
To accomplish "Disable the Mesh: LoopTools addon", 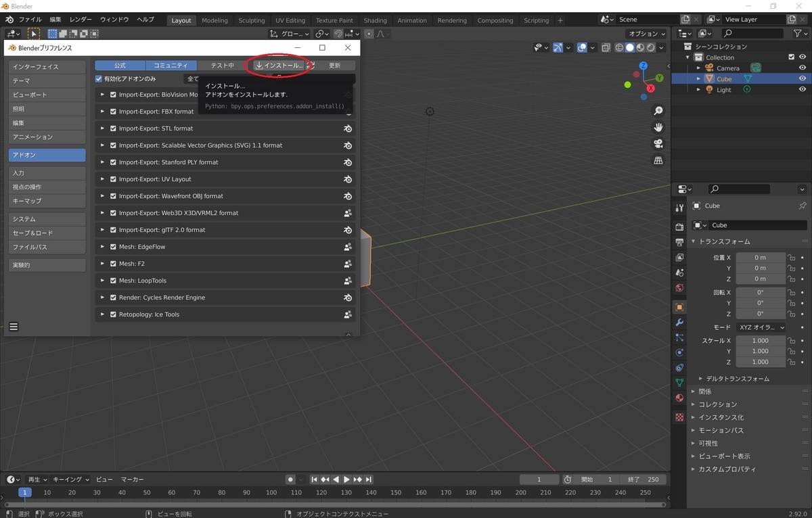I will [x=114, y=281].
